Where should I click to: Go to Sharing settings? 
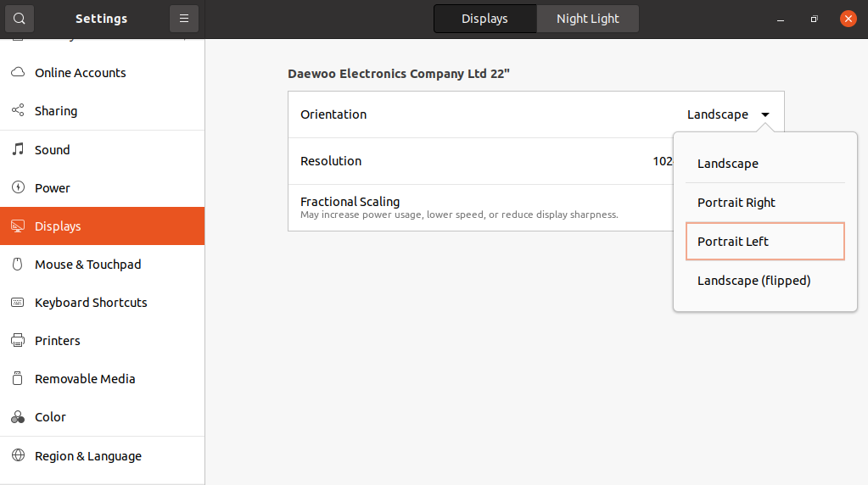pos(103,110)
